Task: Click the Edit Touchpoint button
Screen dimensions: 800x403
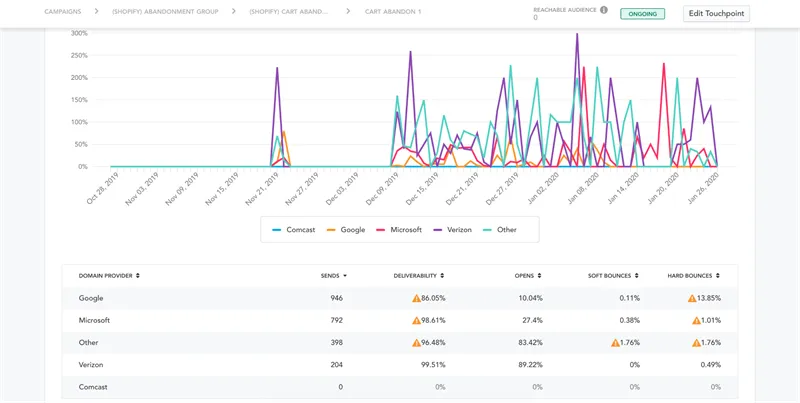Action: click(x=716, y=14)
